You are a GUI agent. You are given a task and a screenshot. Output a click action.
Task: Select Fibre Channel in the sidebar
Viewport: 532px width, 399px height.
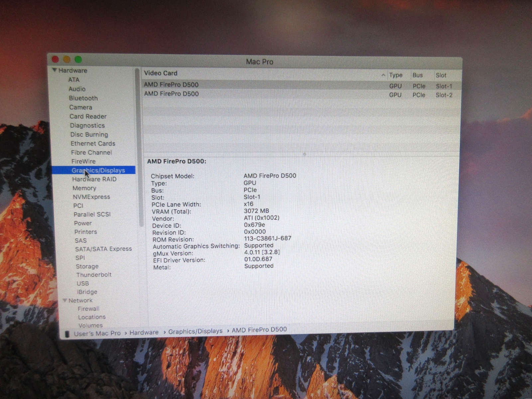[91, 152]
